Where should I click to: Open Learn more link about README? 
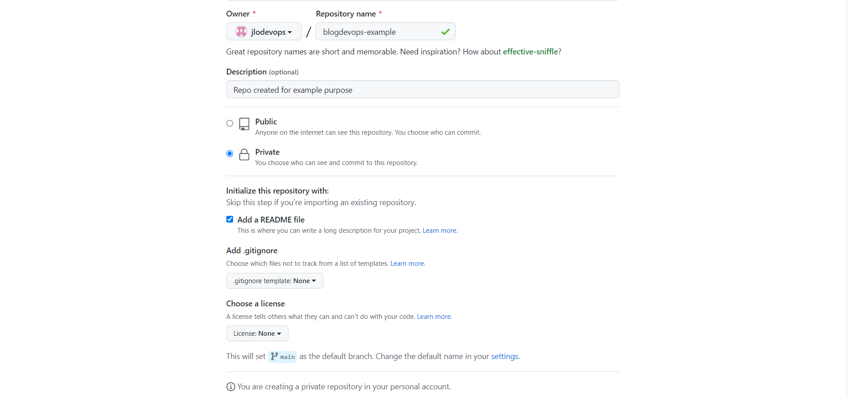coord(439,231)
